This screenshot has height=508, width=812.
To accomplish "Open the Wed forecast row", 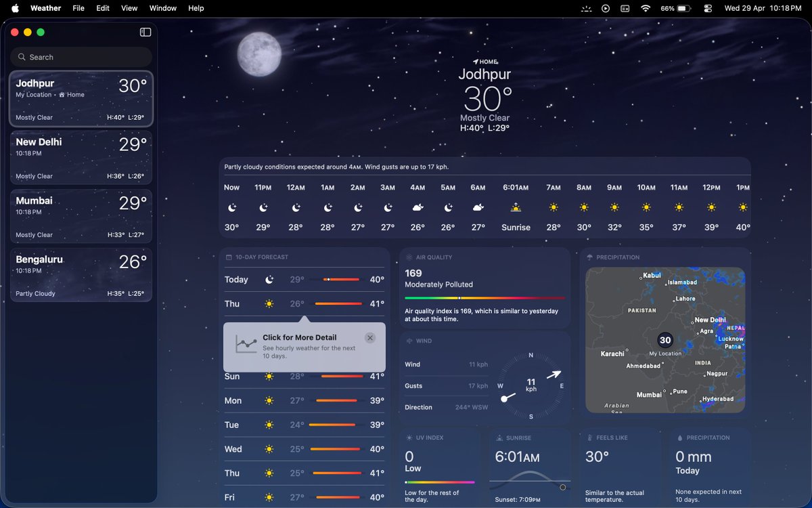I will (304, 449).
